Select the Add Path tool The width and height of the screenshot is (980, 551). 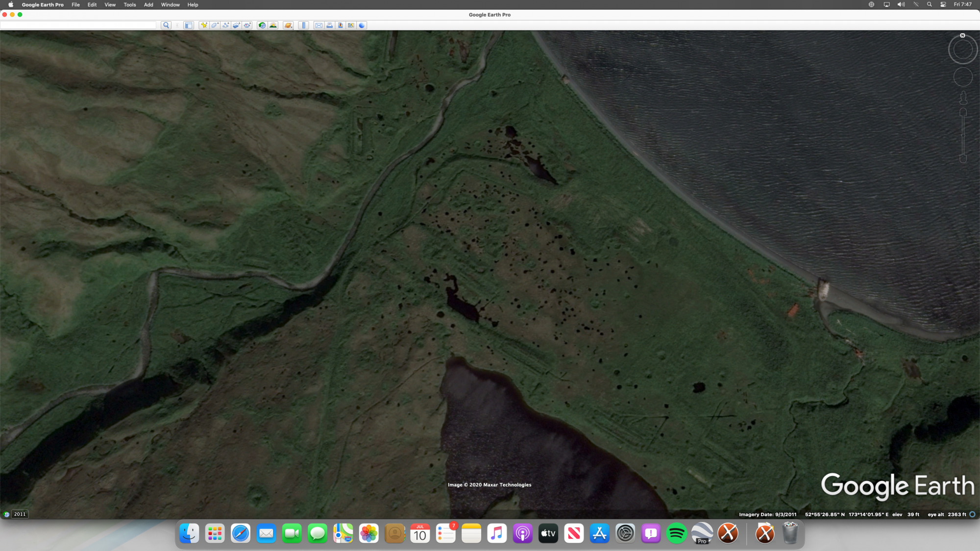[225, 25]
